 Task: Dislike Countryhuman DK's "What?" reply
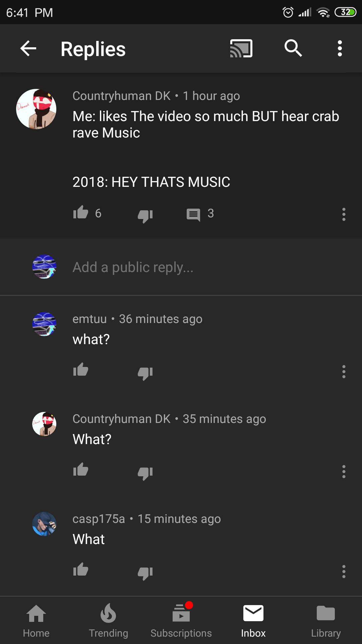(145, 473)
